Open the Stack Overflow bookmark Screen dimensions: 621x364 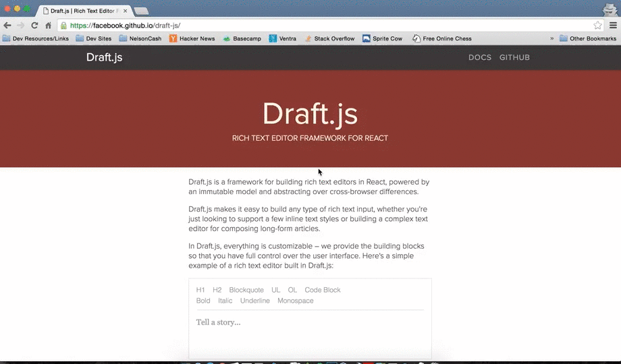[329, 38]
